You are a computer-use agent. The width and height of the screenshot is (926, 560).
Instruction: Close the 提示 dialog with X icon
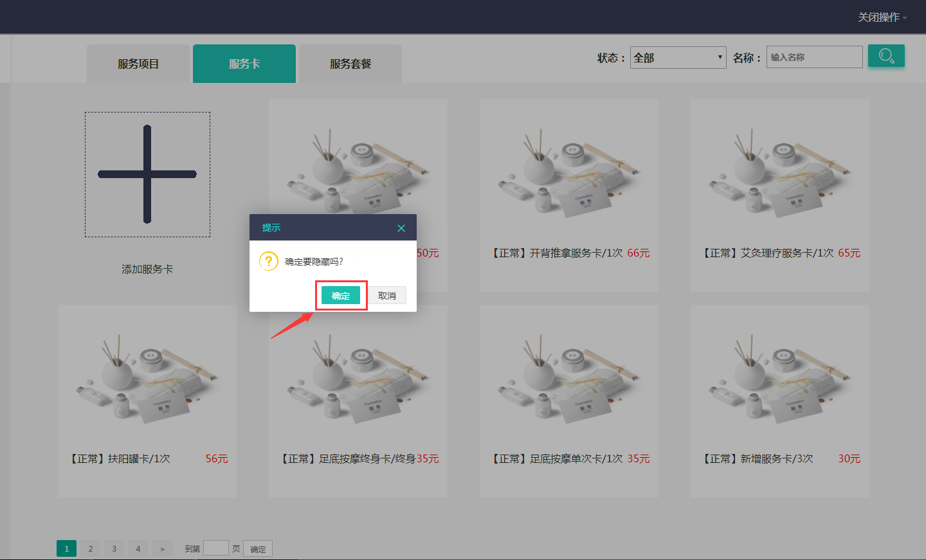[x=401, y=228]
